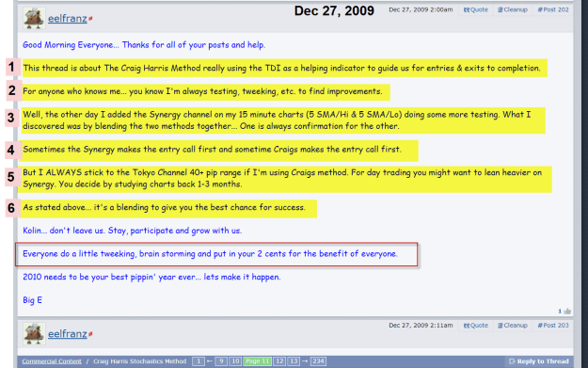Quote post 203
Image resolution: width=588 pixels, height=368 pixels.
475,326
